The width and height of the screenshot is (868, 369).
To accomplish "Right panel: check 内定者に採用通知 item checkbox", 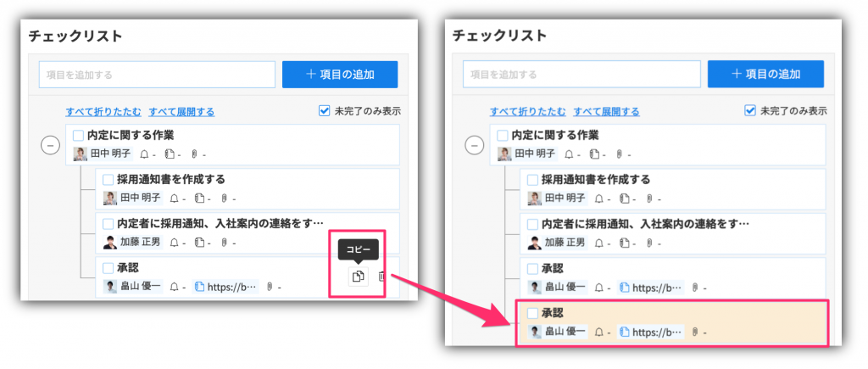I will click(532, 224).
